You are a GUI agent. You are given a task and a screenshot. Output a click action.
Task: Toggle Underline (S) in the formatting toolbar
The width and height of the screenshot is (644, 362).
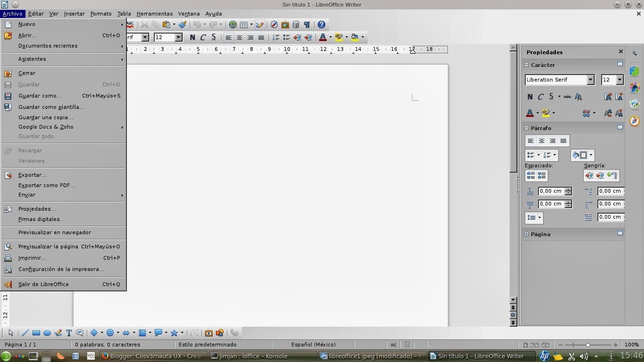pos(214,37)
